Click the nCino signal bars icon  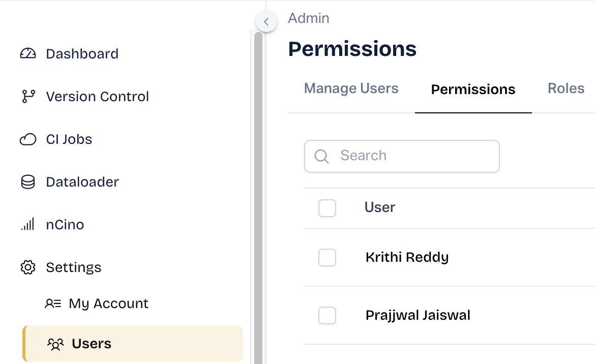[x=28, y=224]
